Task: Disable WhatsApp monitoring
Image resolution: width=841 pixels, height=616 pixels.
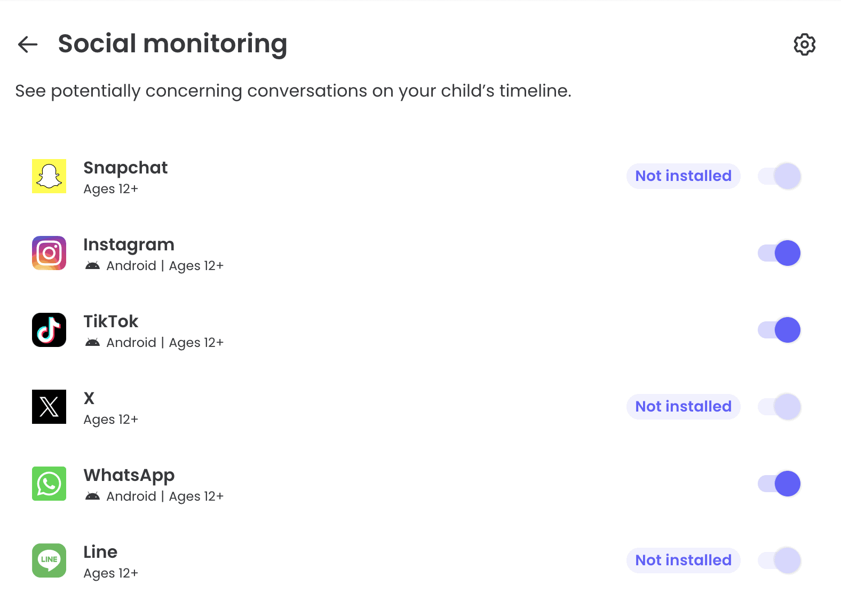Action: point(779,484)
